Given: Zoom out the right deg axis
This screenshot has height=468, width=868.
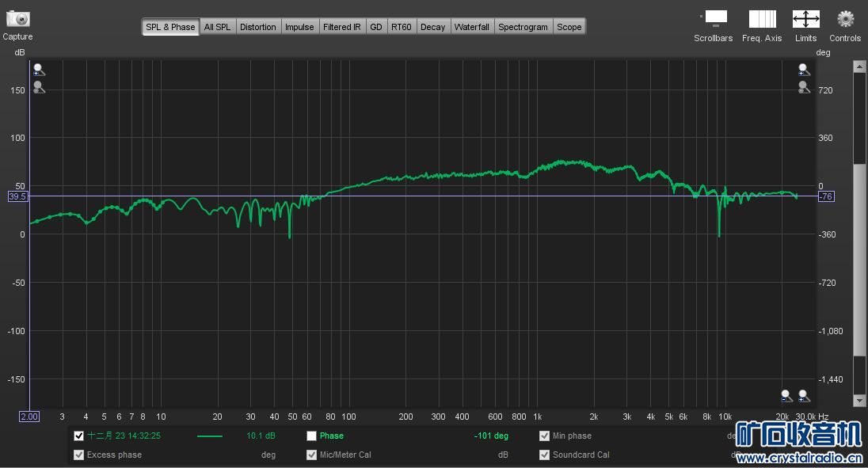Looking at the screenshot, I should [x=804, y=87].
